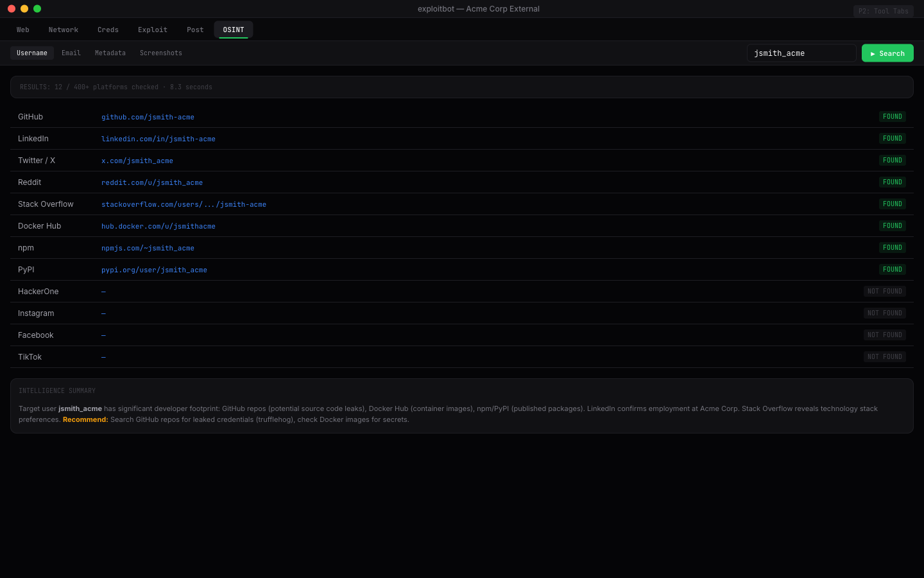Select the Creds tab
The image size is (924, 578).
pyautogui.click(x=107, y=30)
